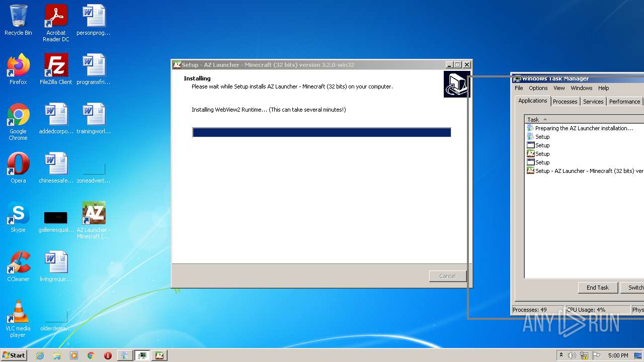The height and width of the screenshot is (362, 644).
Task: Select the galleriesqual black thumbnail file
Action: point(56,221)
